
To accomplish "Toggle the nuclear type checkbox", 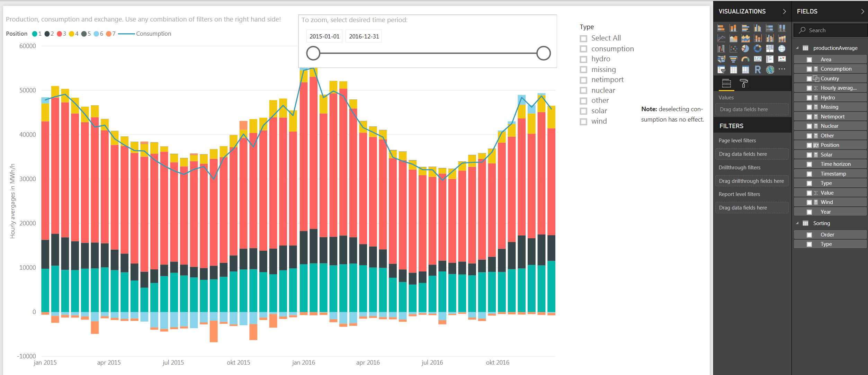I will tap(583, 90).
